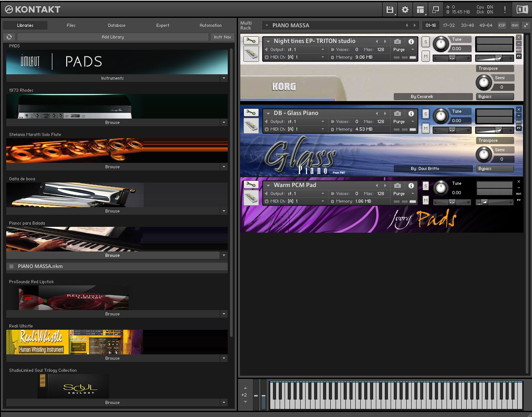
Task: Go to next preset on DB - Glass Piano
Action: pos(385,113)
